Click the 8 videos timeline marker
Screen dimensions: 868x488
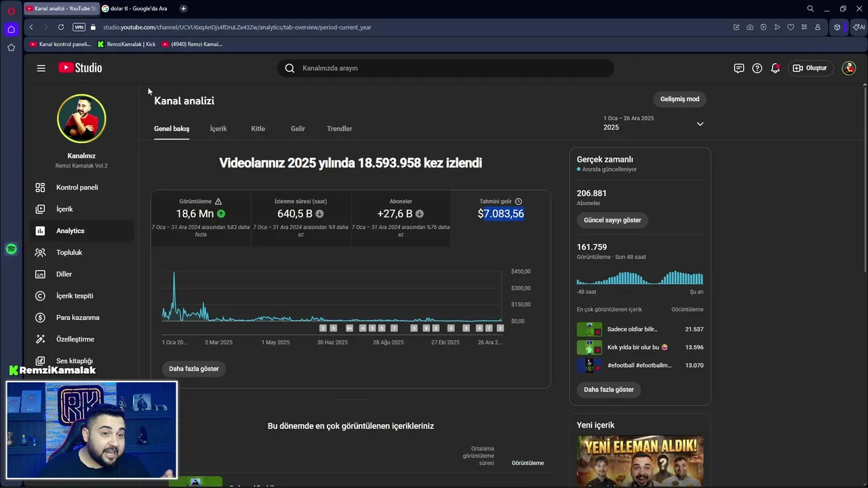(x=427, y=328)
